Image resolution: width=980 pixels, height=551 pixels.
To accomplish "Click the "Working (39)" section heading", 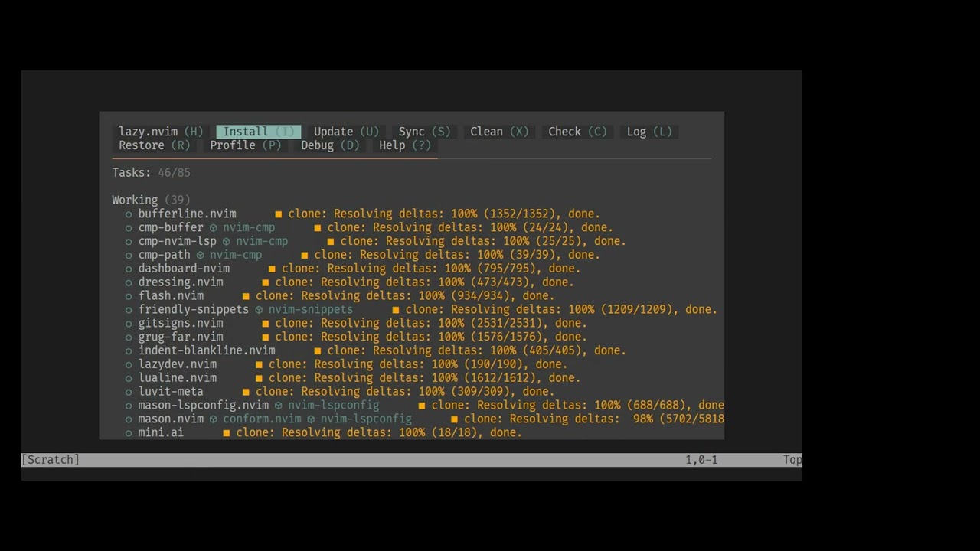I will [x=152, y=200].
